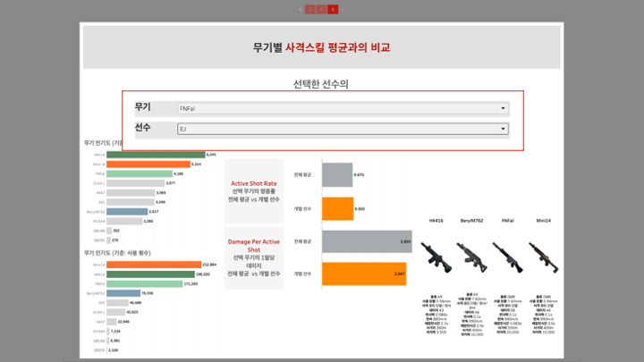
Task: Select the FNFal rifle image
Action: (x=508, y=257)
